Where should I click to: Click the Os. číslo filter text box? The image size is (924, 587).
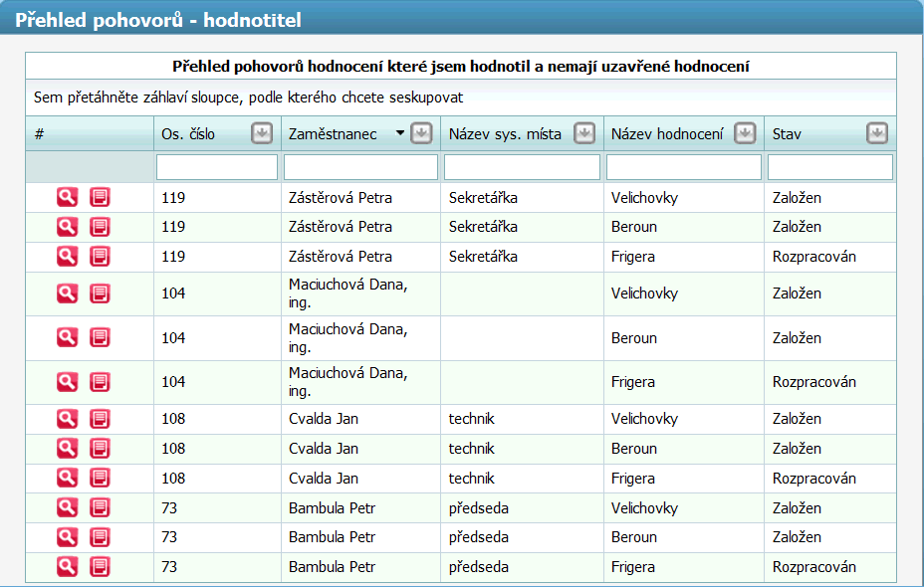pyautogui.click(x=217, y=167)
